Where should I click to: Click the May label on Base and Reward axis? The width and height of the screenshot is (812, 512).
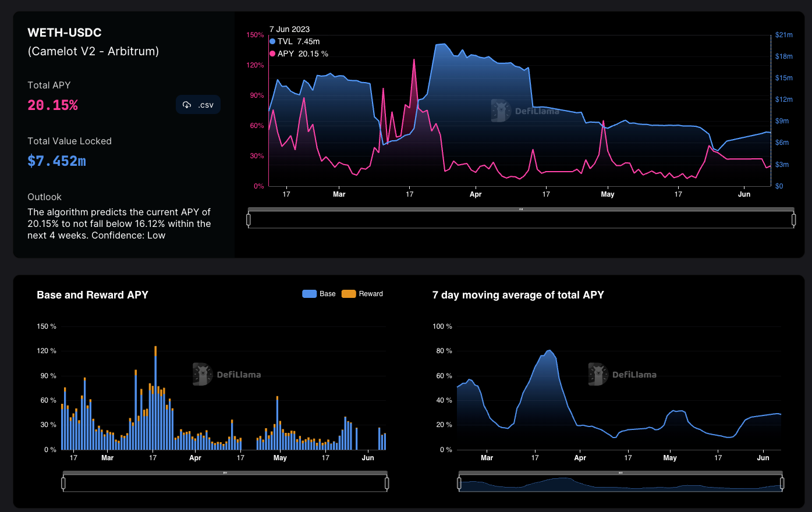tap(280, 458)
